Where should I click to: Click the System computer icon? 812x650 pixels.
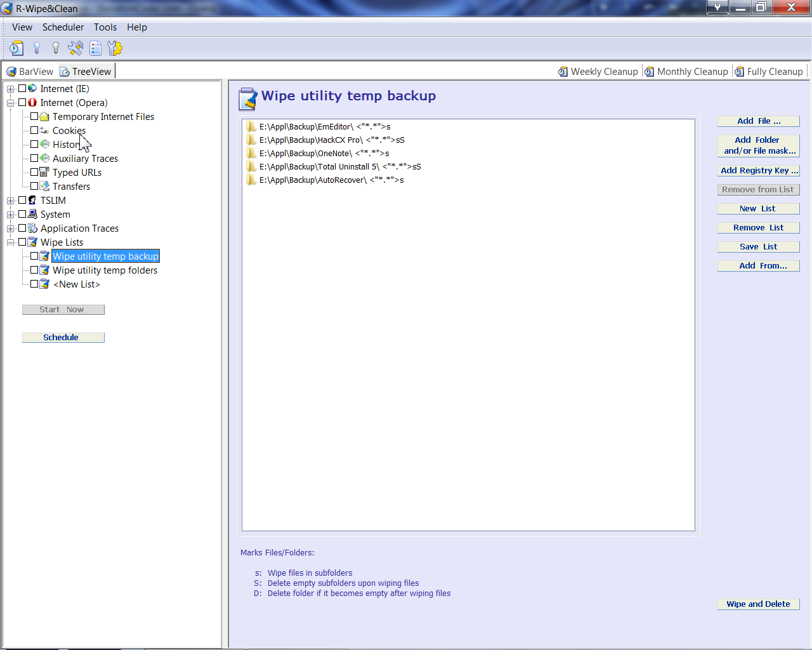[x=32, y=215]
